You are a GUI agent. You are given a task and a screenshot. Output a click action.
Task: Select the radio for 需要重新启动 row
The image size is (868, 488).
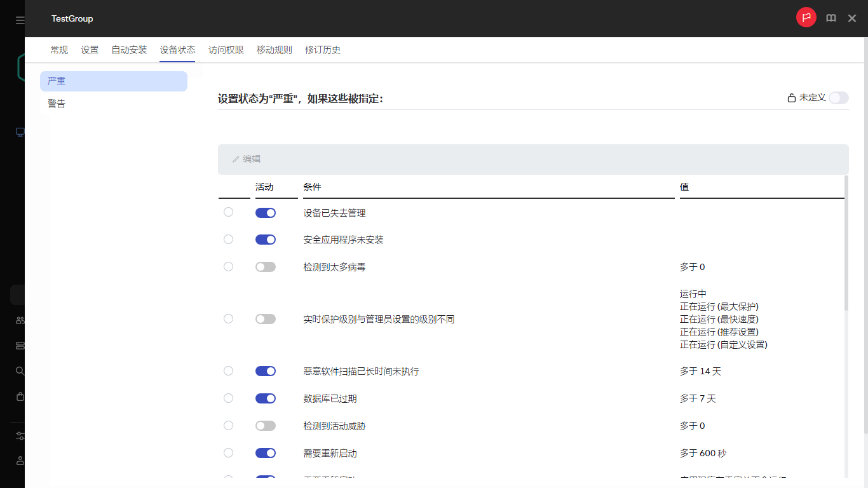pos(228,453)
